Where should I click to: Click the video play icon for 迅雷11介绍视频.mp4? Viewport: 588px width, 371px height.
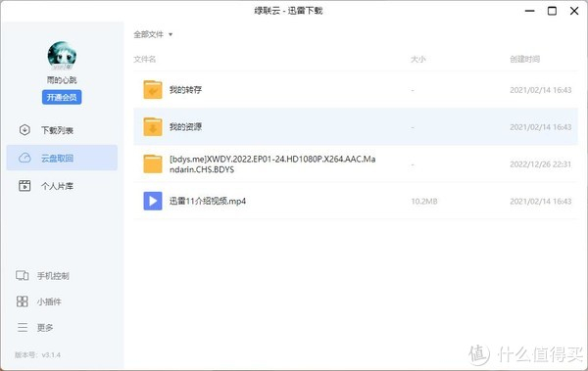coord(153,201)
